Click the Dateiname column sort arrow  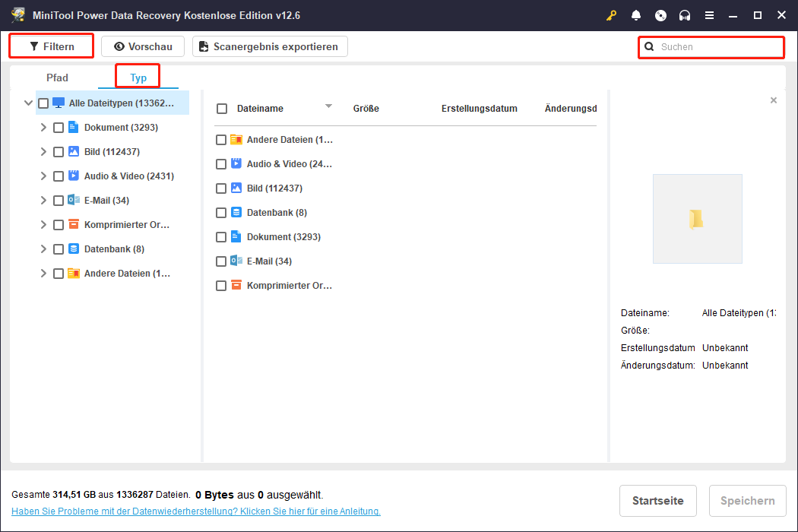point(329,106)
